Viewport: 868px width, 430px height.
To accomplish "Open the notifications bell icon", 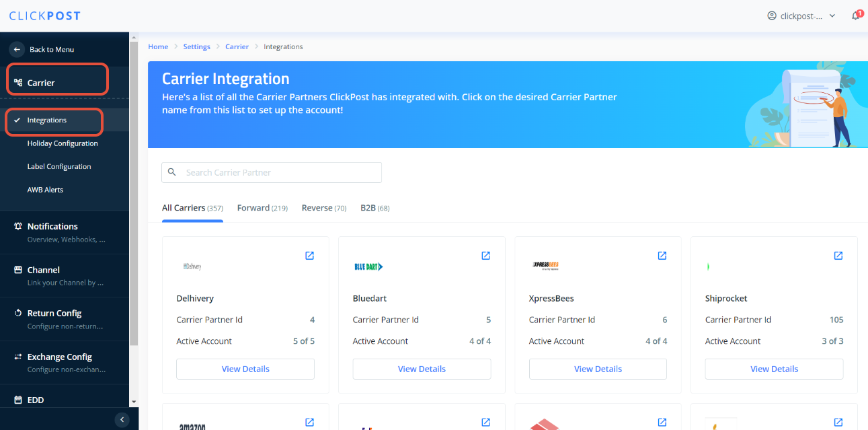I will coord(855,15).
